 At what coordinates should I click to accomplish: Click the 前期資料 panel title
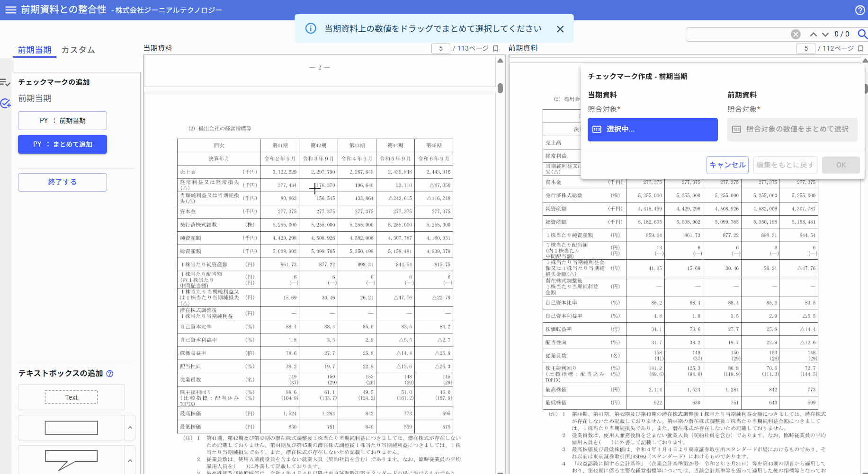click(x=523, y=48)
